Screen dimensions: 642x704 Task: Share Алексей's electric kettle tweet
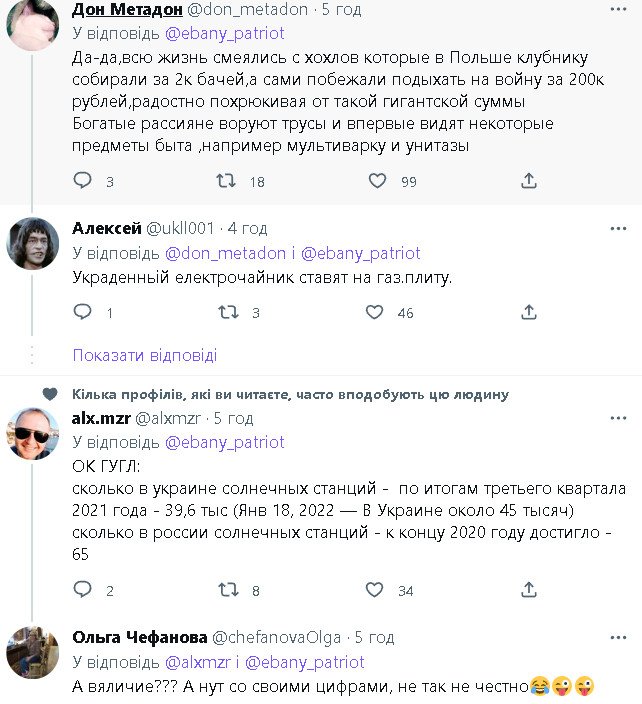click(529, 312)
